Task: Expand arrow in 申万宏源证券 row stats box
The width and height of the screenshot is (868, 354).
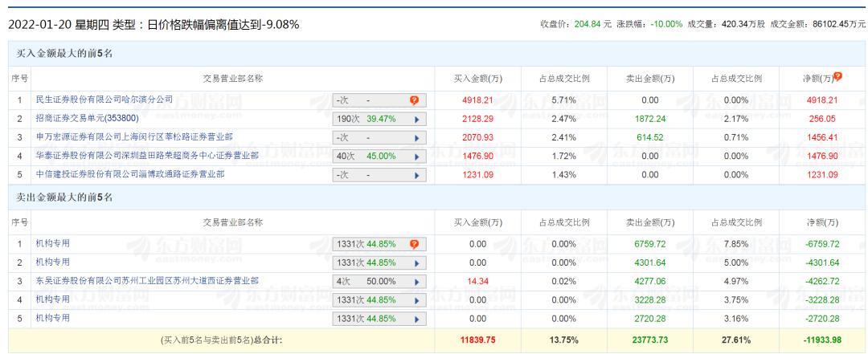Action: (x=416, y=138)
